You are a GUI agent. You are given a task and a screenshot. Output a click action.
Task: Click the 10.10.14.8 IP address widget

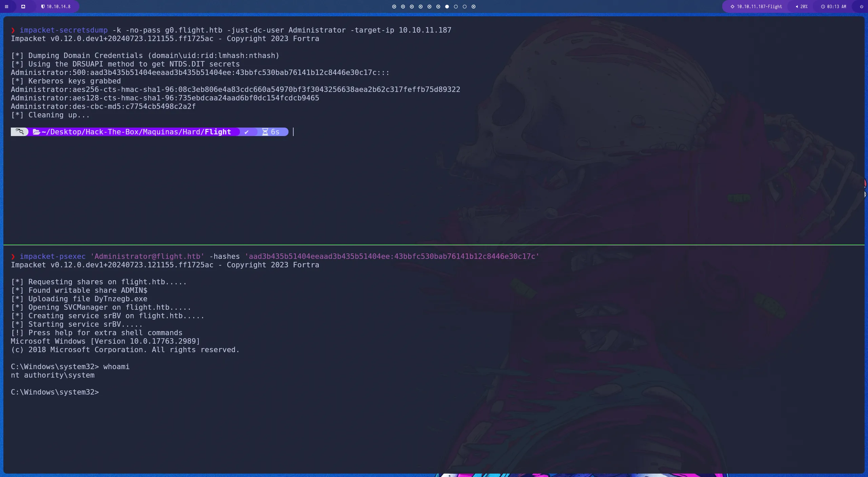pos(58,6)
